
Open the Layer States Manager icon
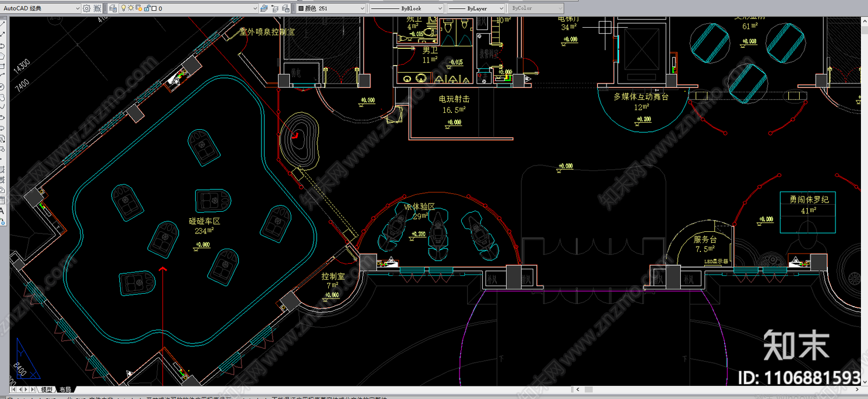tap(286, 8)
